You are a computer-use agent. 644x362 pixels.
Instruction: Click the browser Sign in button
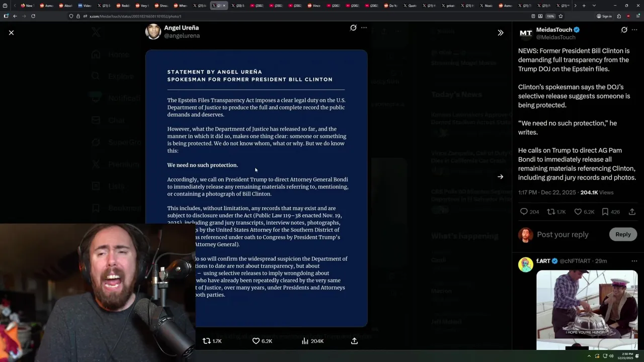pos(604,16)
